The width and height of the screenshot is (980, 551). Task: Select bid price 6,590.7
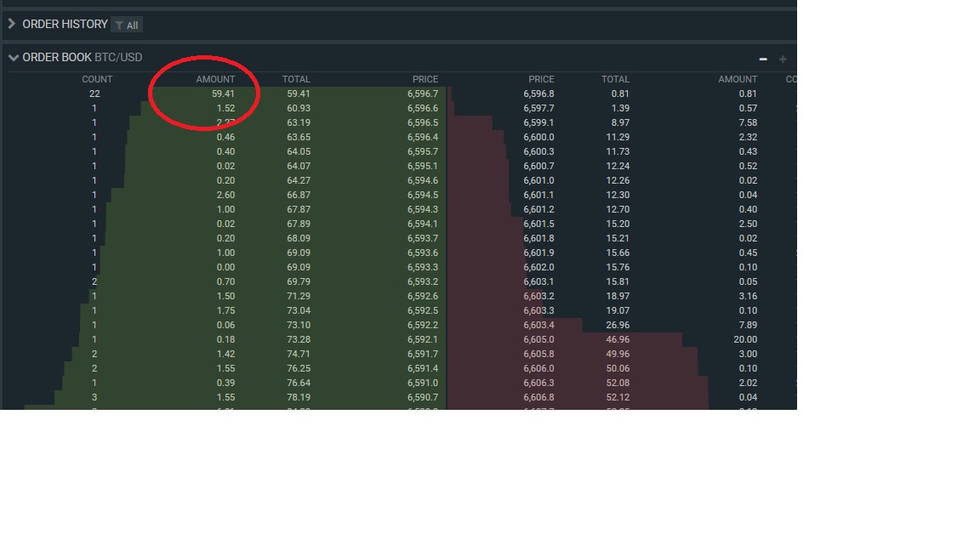coord(423,397)
